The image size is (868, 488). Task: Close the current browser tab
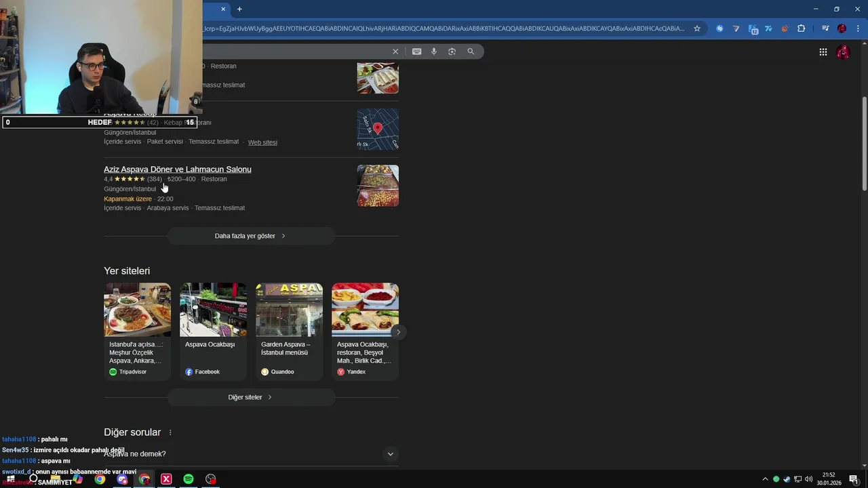[223, 9]
